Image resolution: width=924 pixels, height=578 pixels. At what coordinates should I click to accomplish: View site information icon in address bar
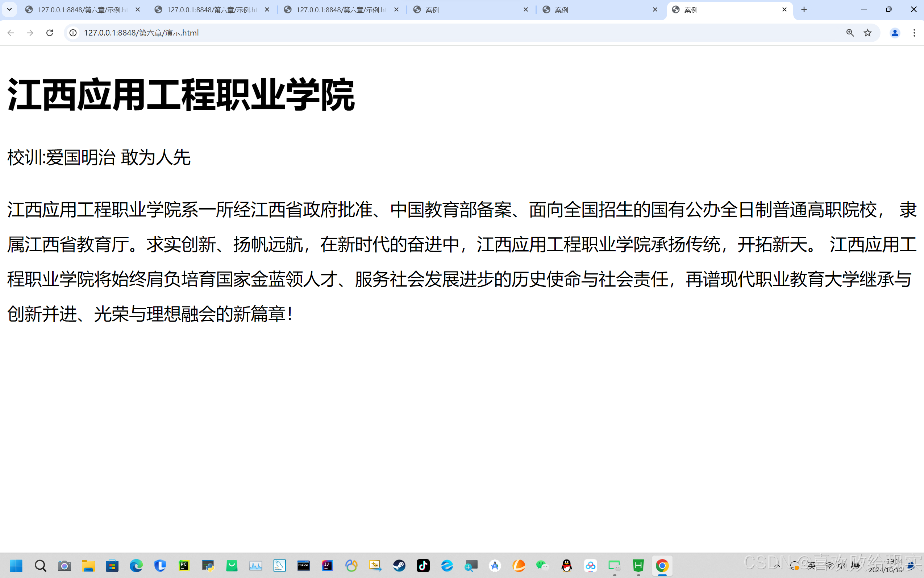[x=73, y=33]
